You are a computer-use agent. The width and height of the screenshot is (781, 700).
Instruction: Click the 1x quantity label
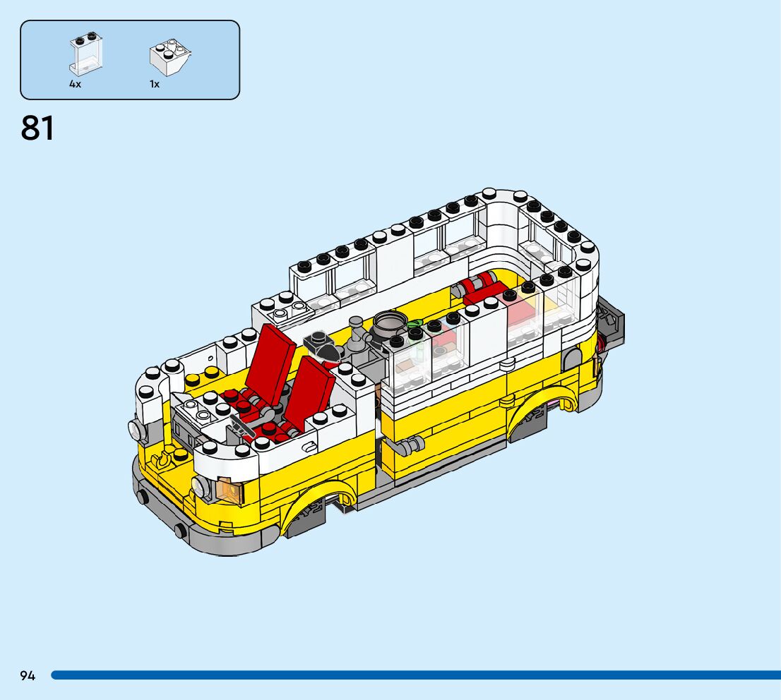(x=154, y=84)
